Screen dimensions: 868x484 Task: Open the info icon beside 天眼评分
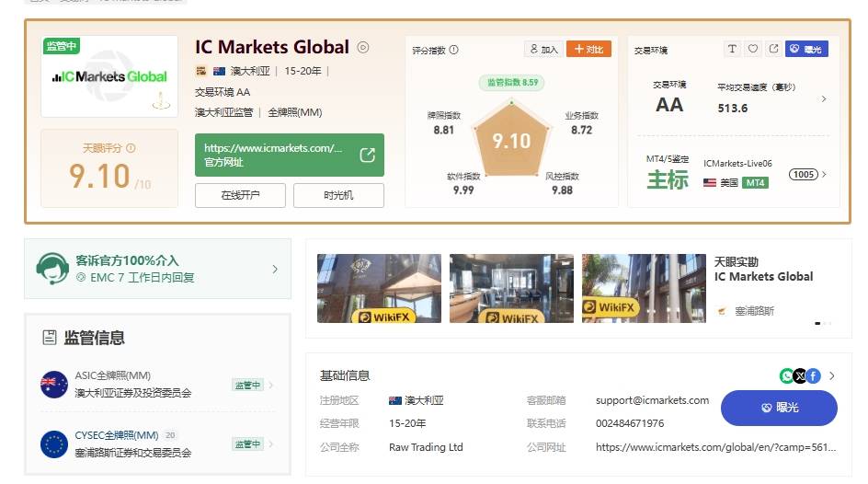(131, 148)
